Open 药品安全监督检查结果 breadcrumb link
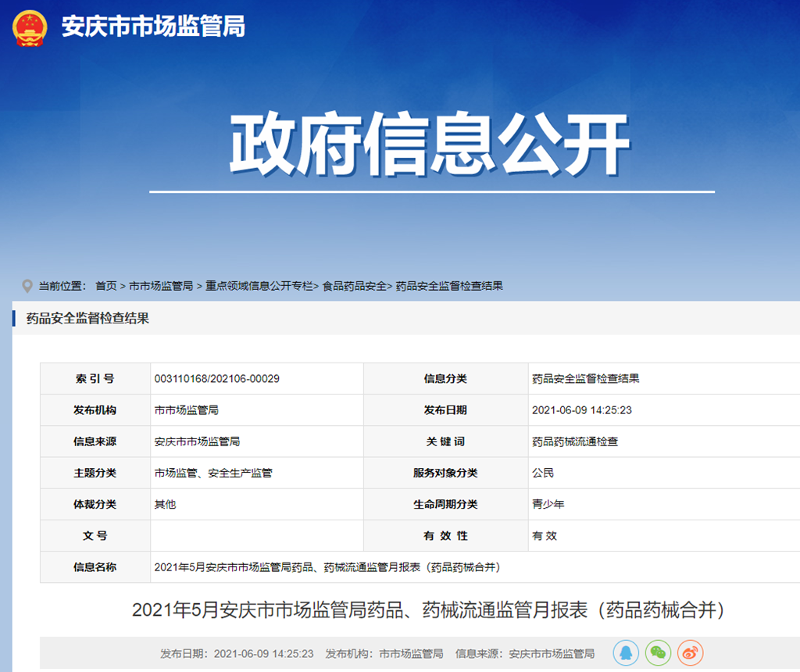Screen dimensions: 800x672 coord(449,286)
